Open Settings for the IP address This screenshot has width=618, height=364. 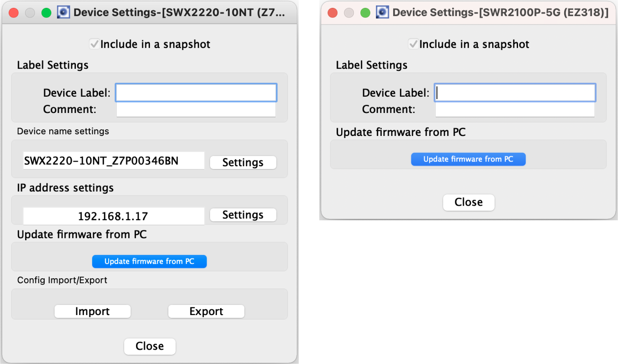(x=243, y=215)
